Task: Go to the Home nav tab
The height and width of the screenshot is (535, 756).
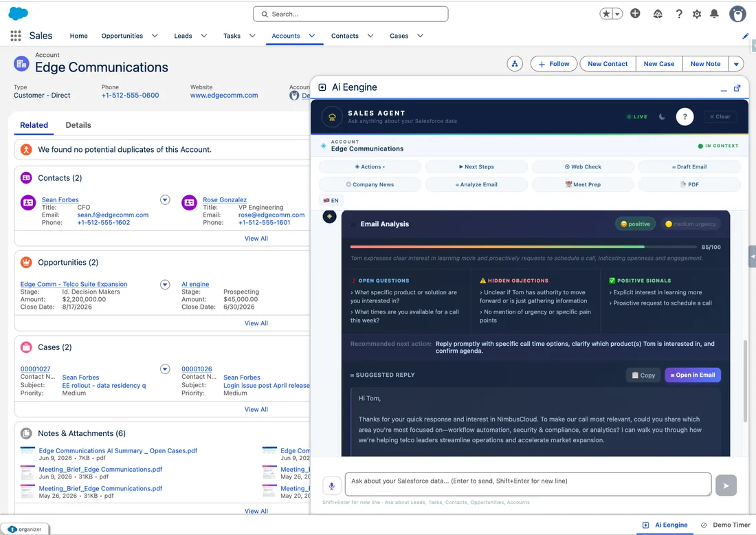Action: (x=78, y=36)
